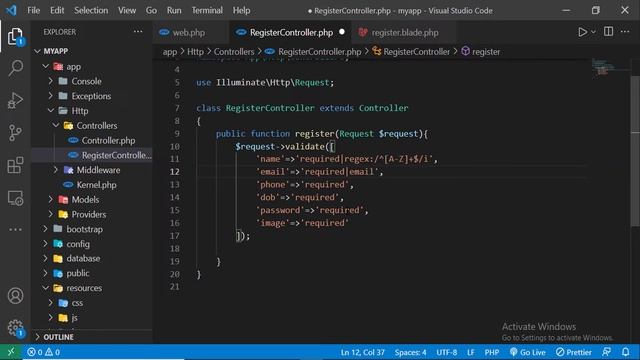The height and width of the screenshot is (360, 640).
Task: Expand the OUTLINE section
Action: (x=92, y=337)
